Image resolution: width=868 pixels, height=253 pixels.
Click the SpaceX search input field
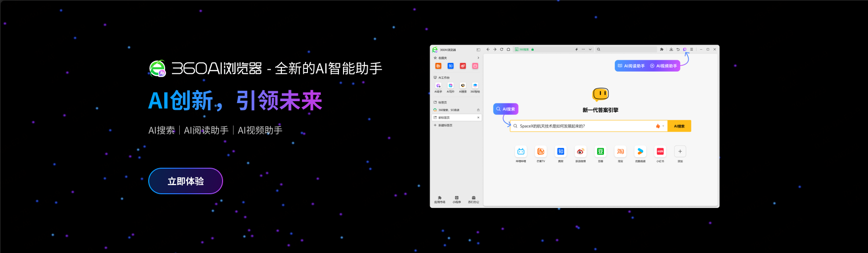coord(584,126)
